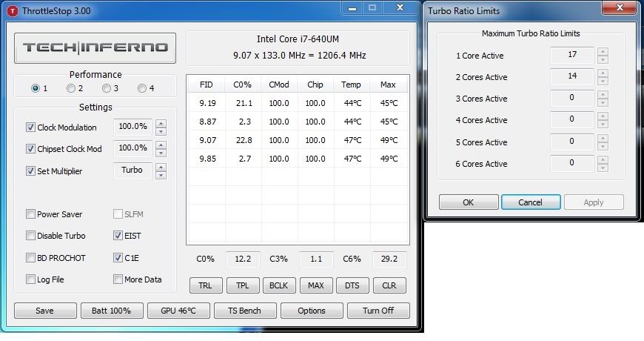
Task: Click the Temp column header
Action: point(352,85)
